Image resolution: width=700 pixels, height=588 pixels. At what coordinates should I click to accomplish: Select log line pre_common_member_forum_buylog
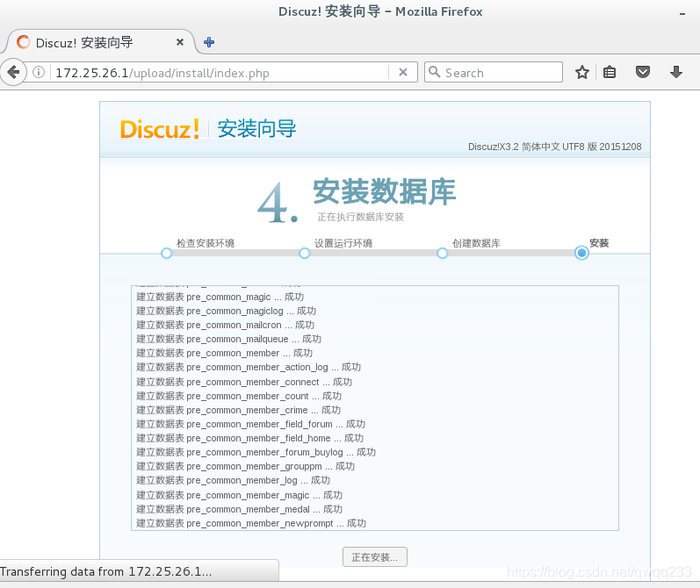click(x=256, y=452)
